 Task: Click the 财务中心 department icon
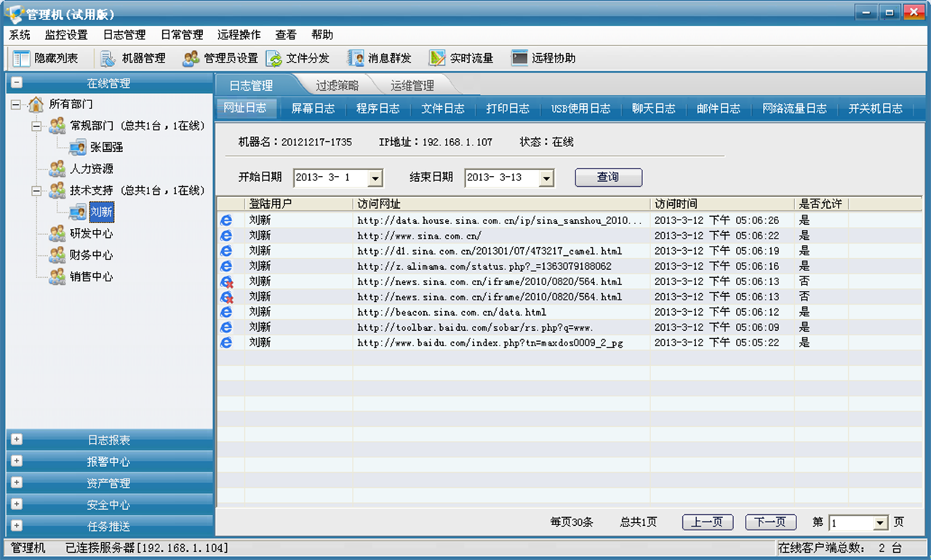click(x=57, y=255)
